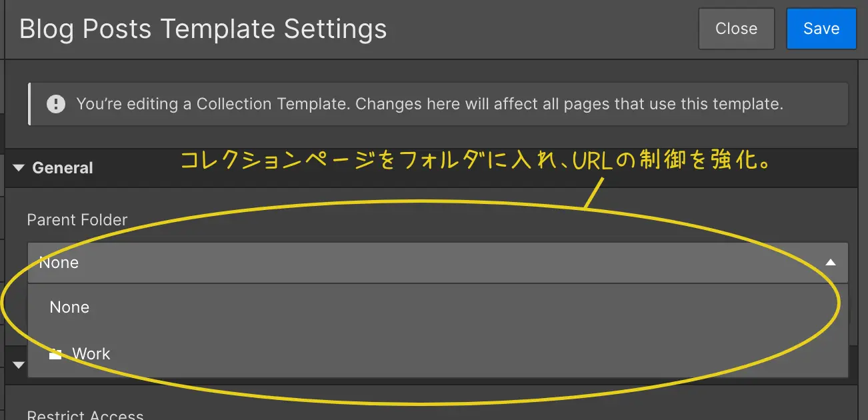Click the Blog Posts Template Settings title
Viewport: 868px width, 420px height.
tap(203, 29)
